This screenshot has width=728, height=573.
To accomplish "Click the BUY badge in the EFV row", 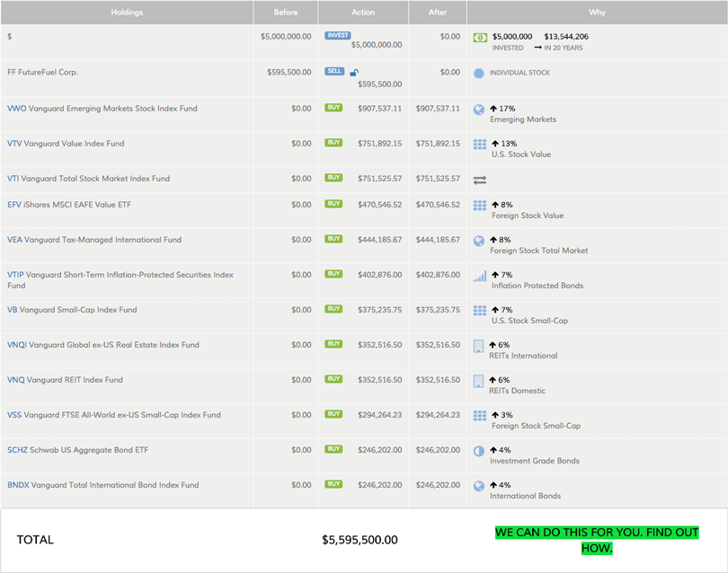I will [333, 204].
